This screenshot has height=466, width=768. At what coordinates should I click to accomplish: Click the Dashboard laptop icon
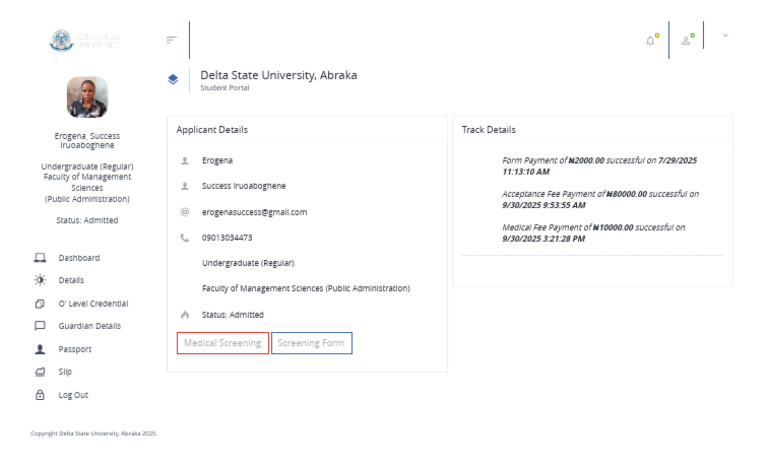coord(40,258)
